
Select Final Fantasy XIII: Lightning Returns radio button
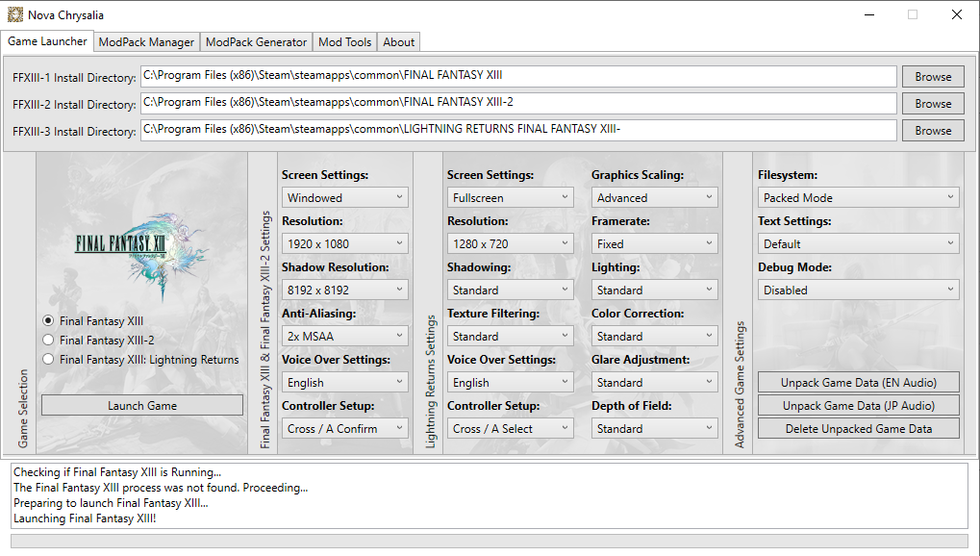48,360
